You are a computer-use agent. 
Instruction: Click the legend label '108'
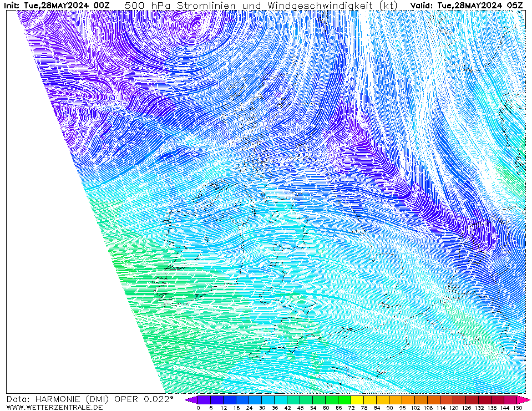[428, 408]
